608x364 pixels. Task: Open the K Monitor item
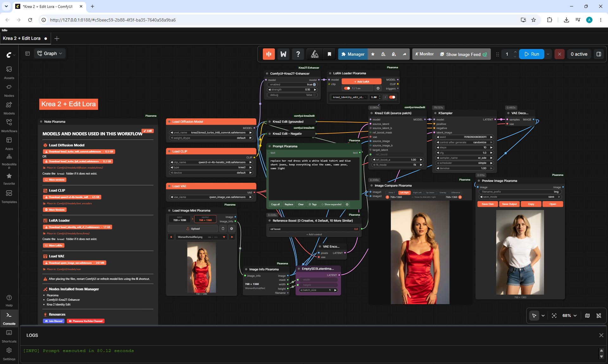[424, 54]
